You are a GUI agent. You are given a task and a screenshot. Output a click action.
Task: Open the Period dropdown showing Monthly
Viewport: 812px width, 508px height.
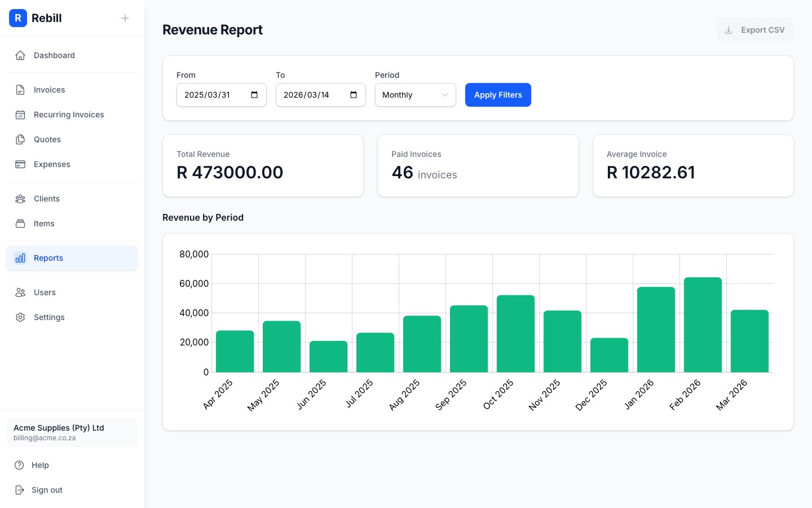(x=415, y=95)
